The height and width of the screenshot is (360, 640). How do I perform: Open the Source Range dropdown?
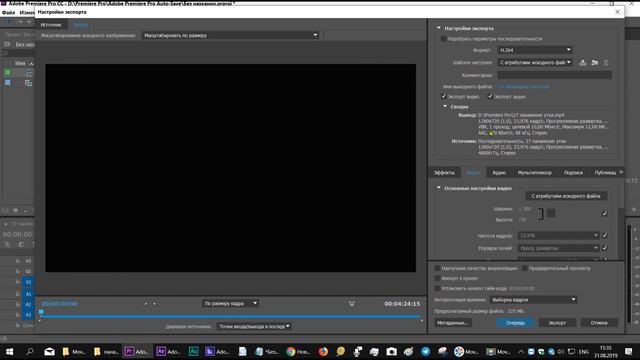pyautogui.click(x=254, y=326)
